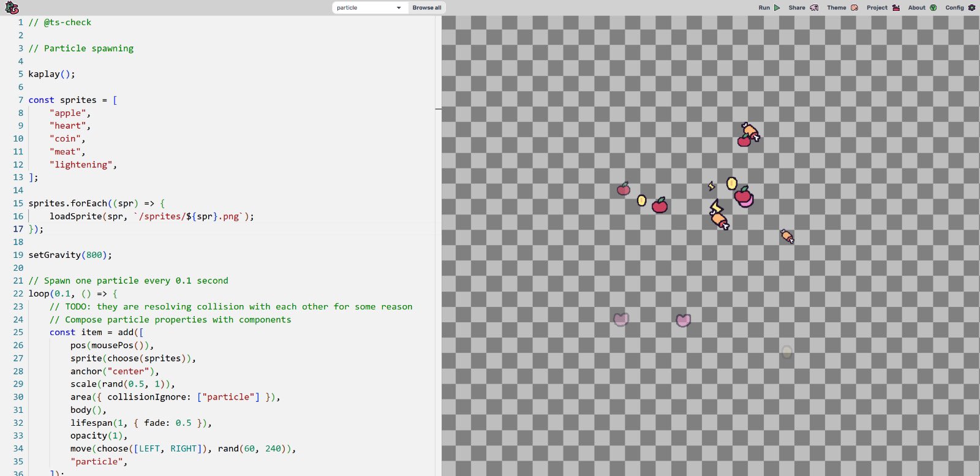Click line number 22 in the gutter
The width and height of the screenshot is (980, 476).
point(18,293)
